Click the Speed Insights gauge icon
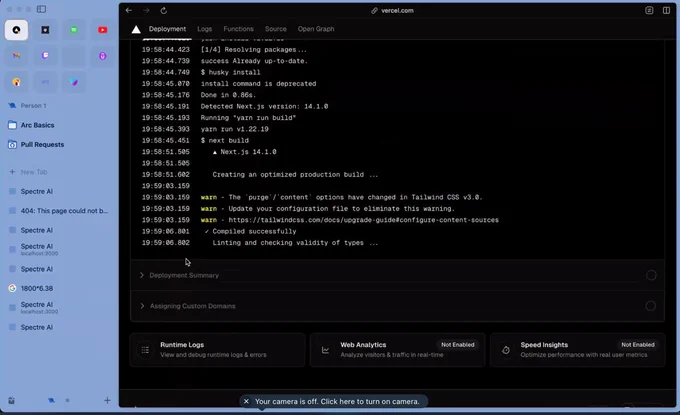The image size is (680, 415). tap(506, 350)
